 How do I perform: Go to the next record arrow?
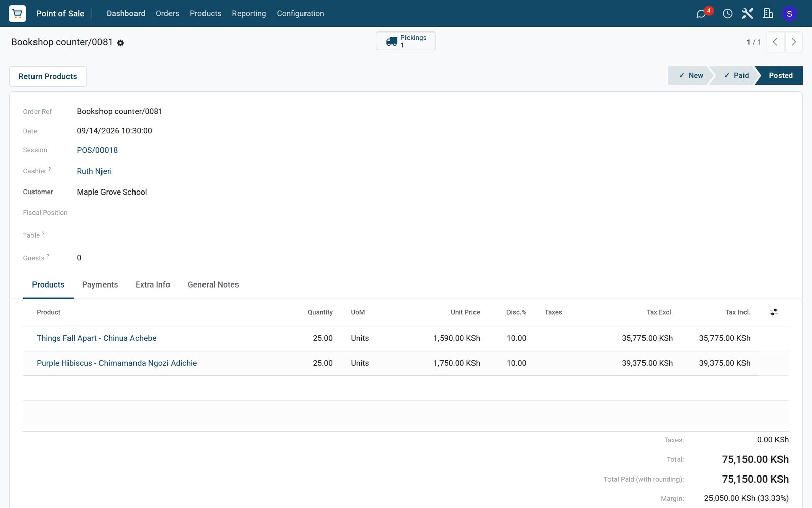794,42
